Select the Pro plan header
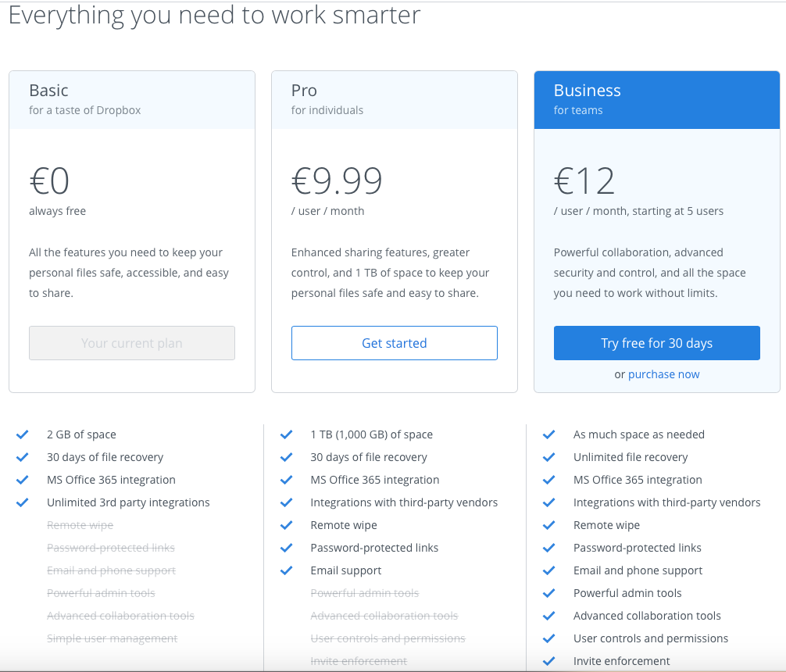 (395, 100)
